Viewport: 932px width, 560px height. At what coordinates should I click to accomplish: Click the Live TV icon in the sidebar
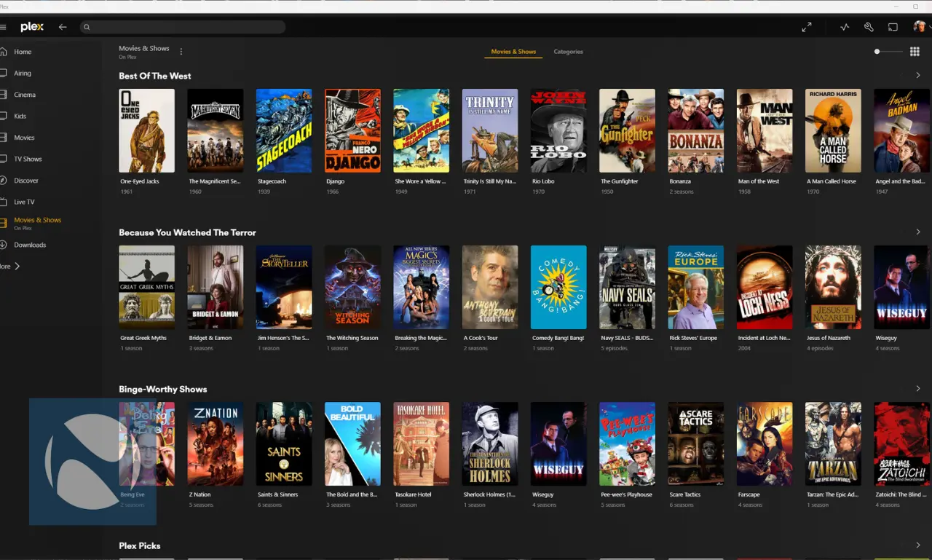point(4,202)
